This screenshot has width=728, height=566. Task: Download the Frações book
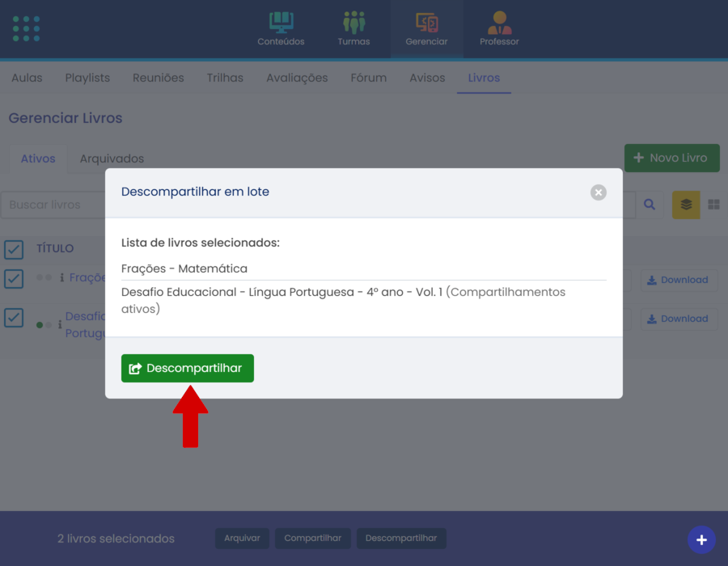[x=677, y=280]
